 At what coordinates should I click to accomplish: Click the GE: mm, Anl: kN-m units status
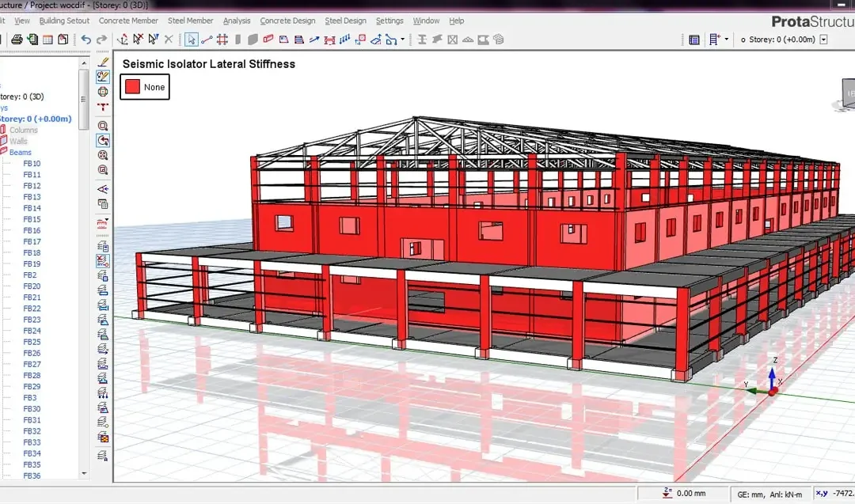(769, 495)
